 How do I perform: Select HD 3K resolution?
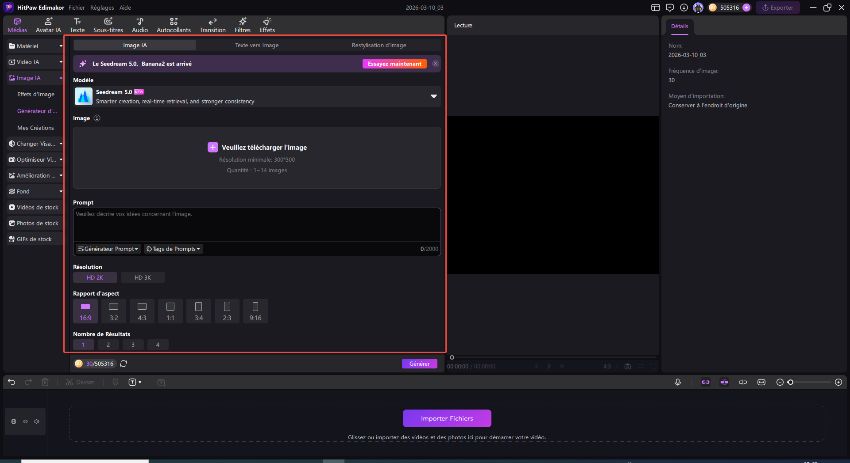(x=143, y=278)
